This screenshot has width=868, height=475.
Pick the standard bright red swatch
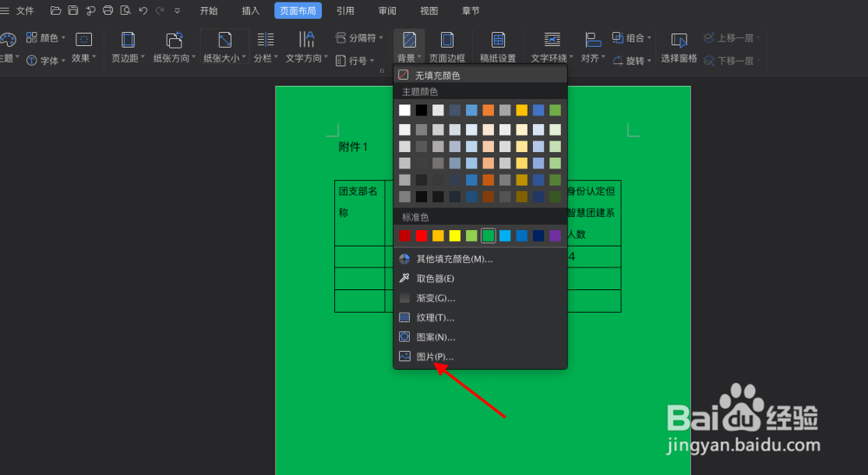pyautogui.click(x=421, y=236)
